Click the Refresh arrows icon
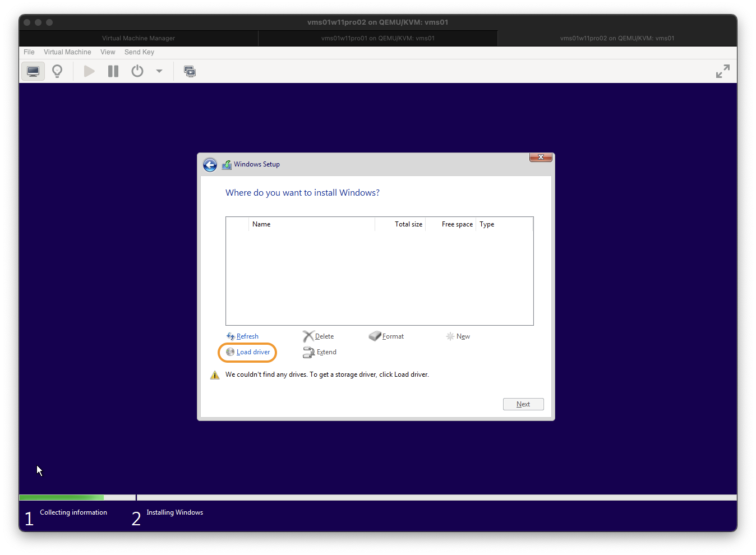This screenshot has height=555, width=756. point(231,336)
